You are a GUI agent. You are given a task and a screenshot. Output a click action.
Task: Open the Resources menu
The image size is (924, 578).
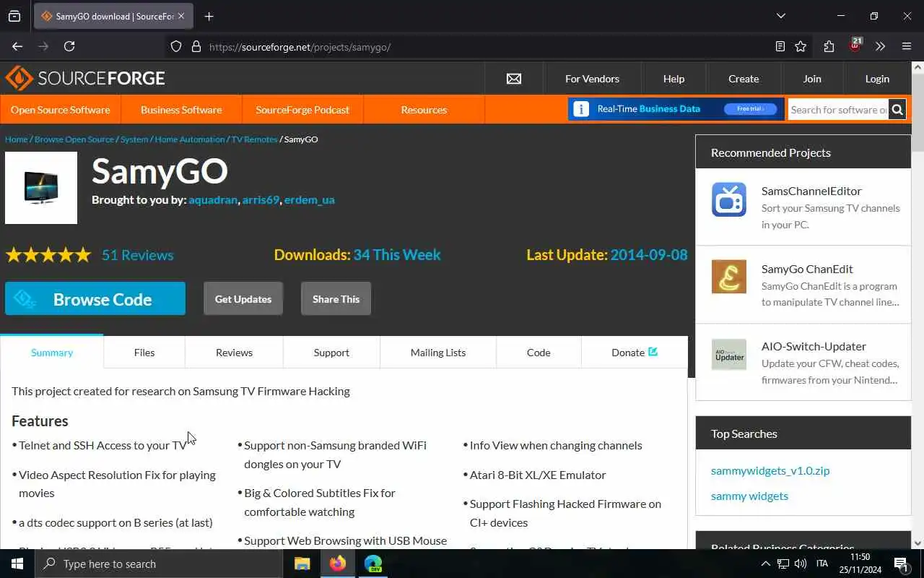[424, 110]
